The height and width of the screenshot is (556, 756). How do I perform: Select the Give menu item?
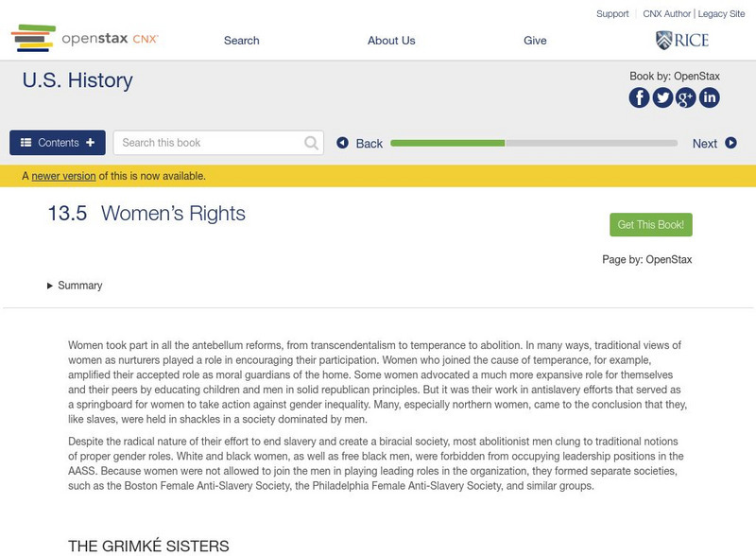coord(535,41)
